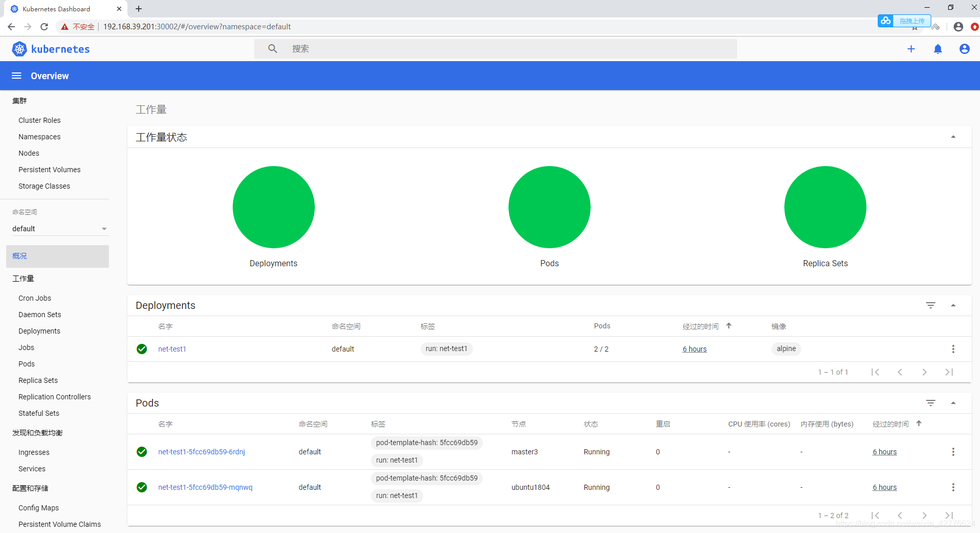Screen dimensions: 980x533
Task: Go back in browser history
Action: [x=11, y=27]
